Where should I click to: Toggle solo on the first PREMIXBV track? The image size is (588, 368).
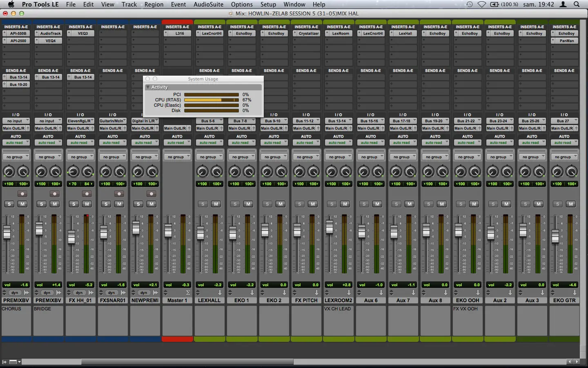click(9, 204)
